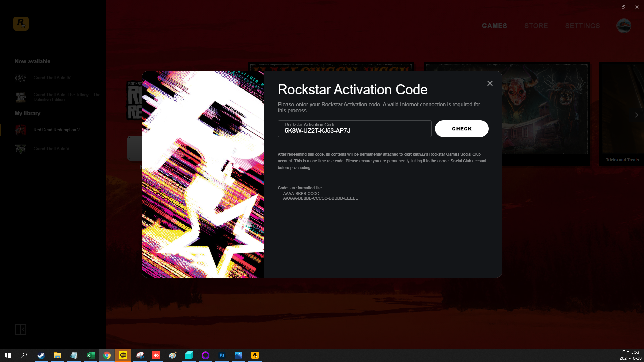Open Grand Theft Auto IV entry
Screen dimensions: 644x362
tap(52, 78)
